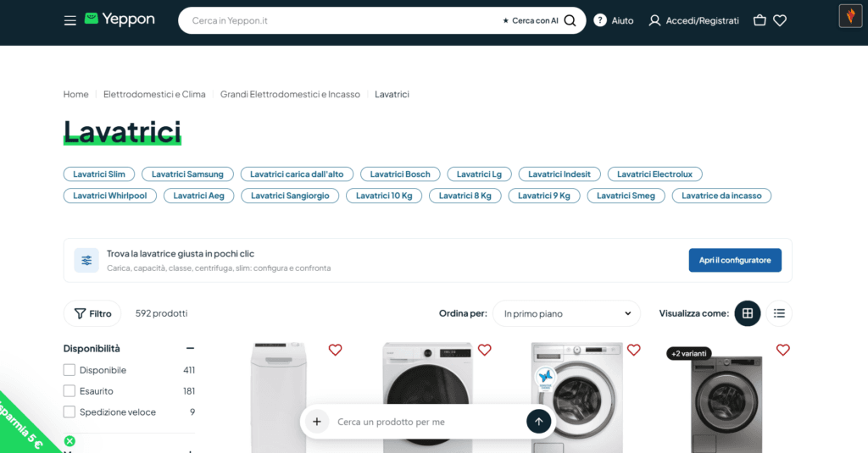The image size is (868, 453).
Task: Click the Risparmia 5 € corner banner
Action: [x=22, y=426]
